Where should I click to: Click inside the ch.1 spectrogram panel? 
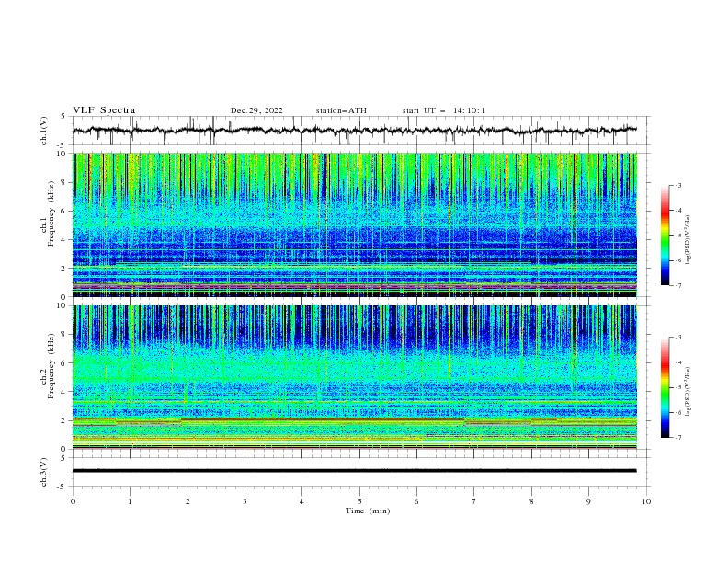pyautogui.click(x=355, y=224)
